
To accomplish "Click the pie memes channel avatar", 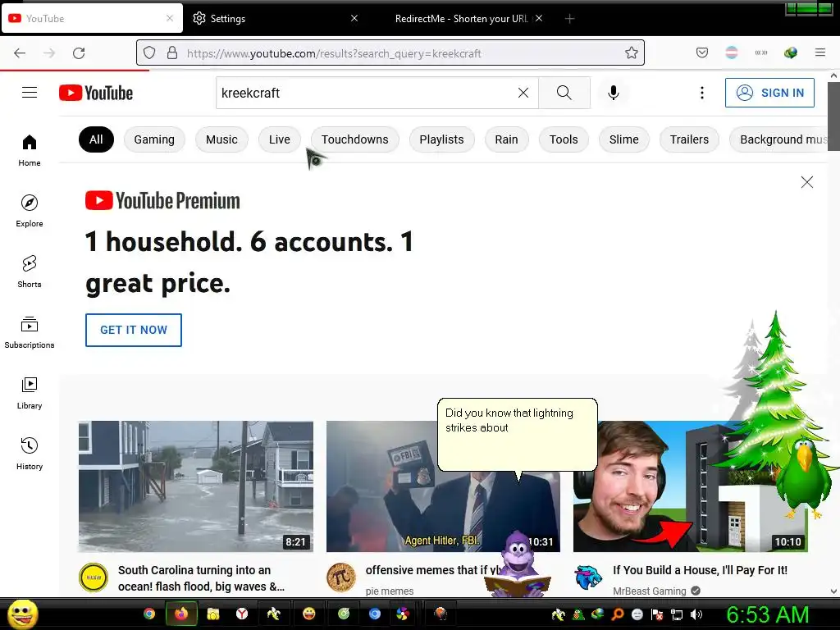I will click(341, 577).
